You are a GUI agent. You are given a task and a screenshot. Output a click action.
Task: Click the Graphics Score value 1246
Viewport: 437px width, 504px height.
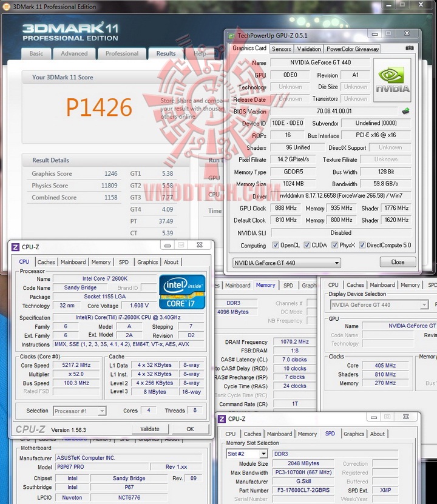tap(110, 173)
